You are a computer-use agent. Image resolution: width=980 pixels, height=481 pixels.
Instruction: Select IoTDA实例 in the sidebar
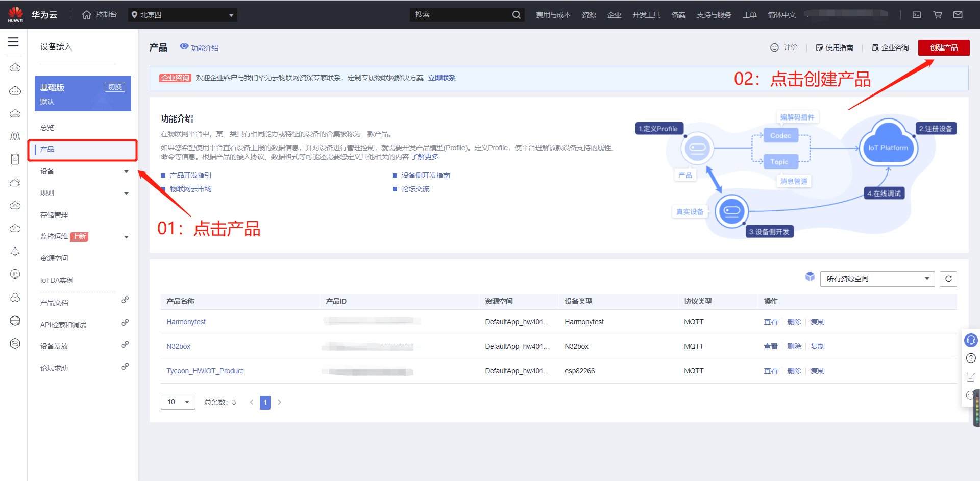57,280
